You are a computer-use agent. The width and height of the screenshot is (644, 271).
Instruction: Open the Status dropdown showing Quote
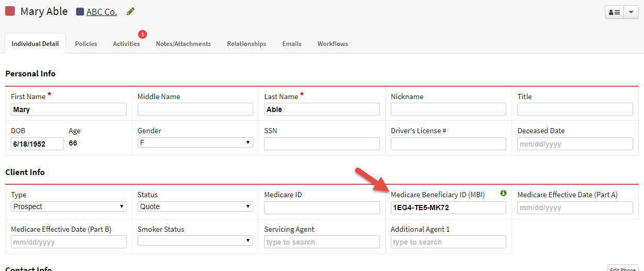(195, 206)
